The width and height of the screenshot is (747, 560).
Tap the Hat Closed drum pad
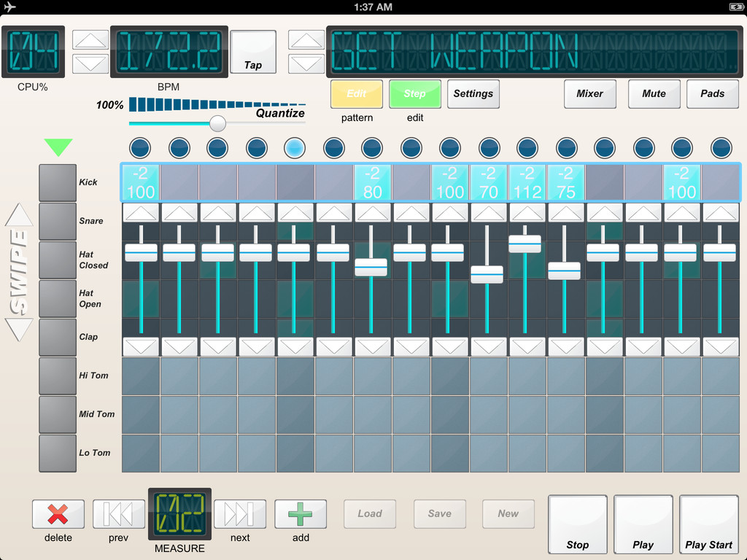coord(58,260)
